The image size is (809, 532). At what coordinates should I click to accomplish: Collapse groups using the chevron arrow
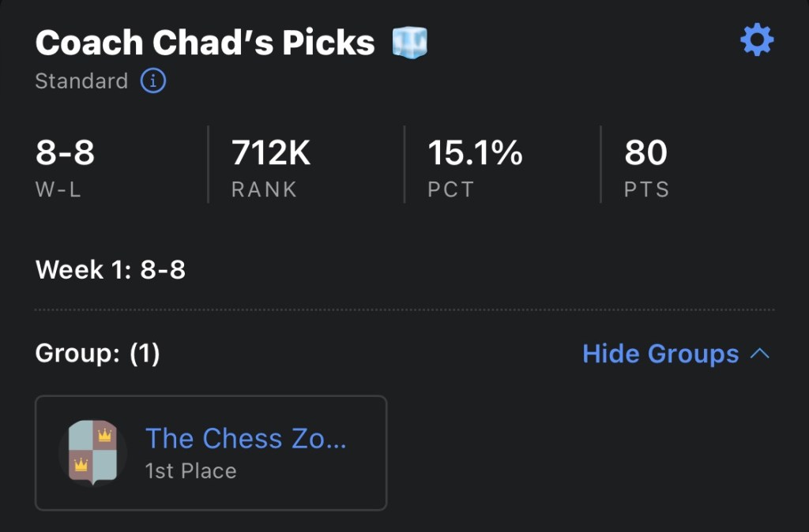pyautogui.click(x=759, y=354)
